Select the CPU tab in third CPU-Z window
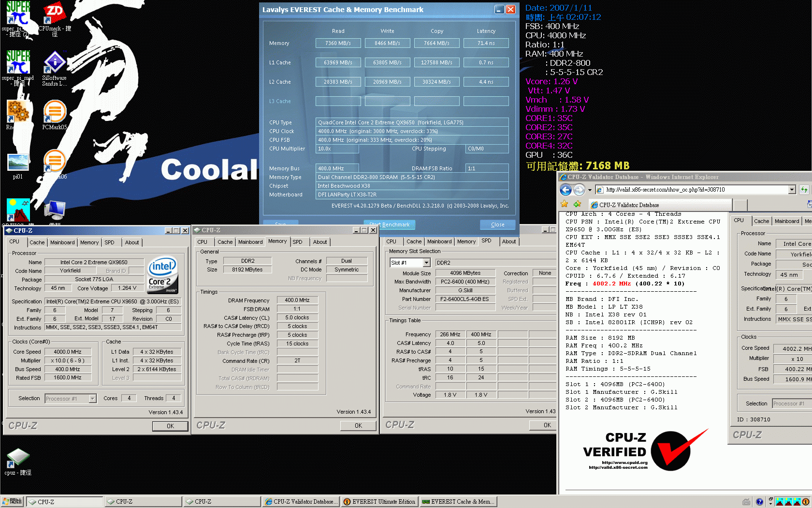 coord(391,241)
